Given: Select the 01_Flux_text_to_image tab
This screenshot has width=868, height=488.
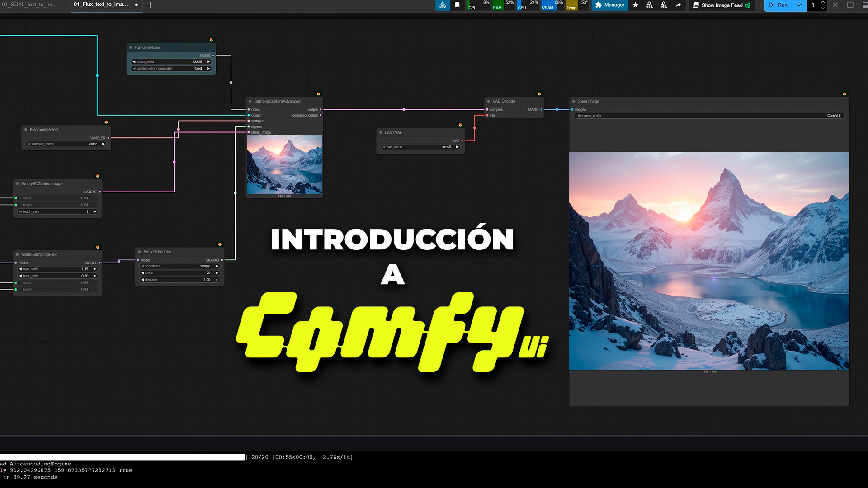Looking at the screenshot, I should 101,5.
